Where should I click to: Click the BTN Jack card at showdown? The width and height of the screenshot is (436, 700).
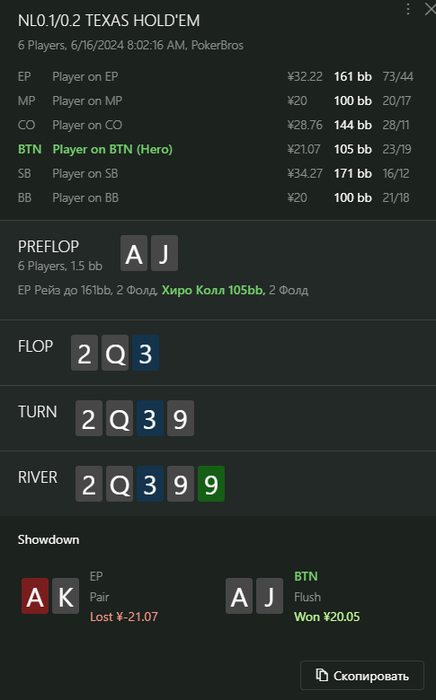(x=270, y=596)
